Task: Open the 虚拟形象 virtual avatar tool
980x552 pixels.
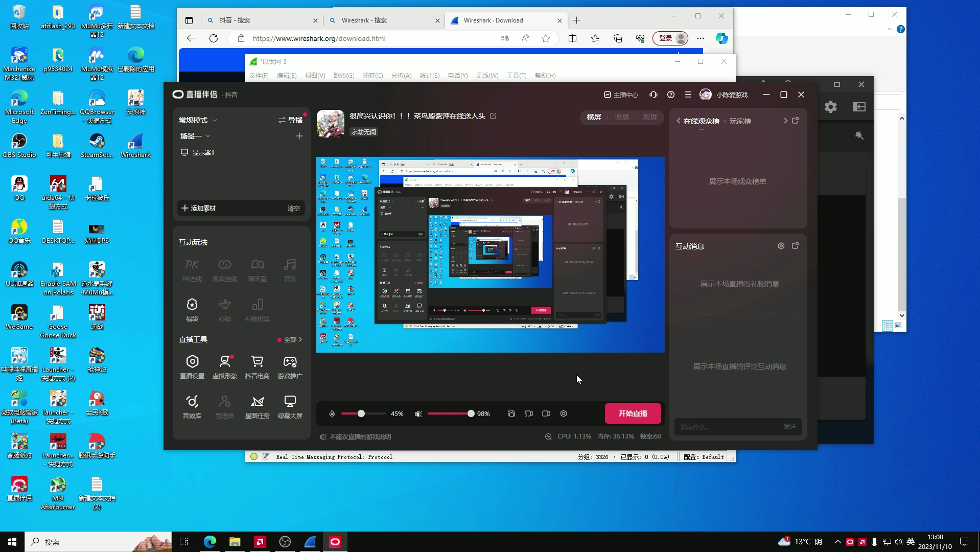Action: (225, 366)
